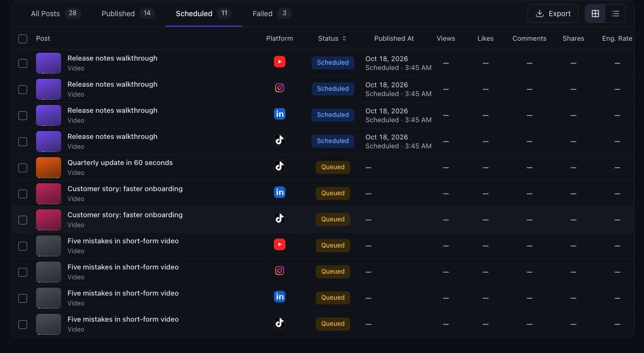
Task: Click TikTok icon for Five mistakes row
Action: coord(280,323)
